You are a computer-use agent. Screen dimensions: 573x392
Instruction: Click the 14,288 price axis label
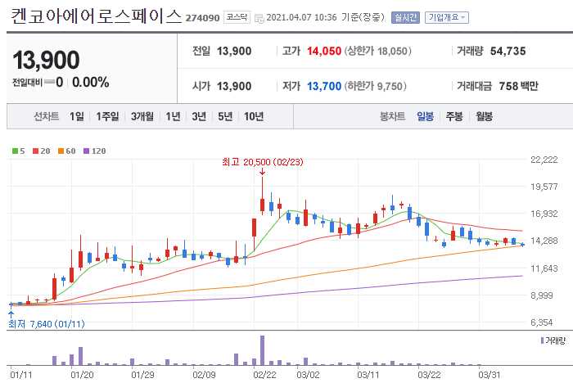pos(544,241)
